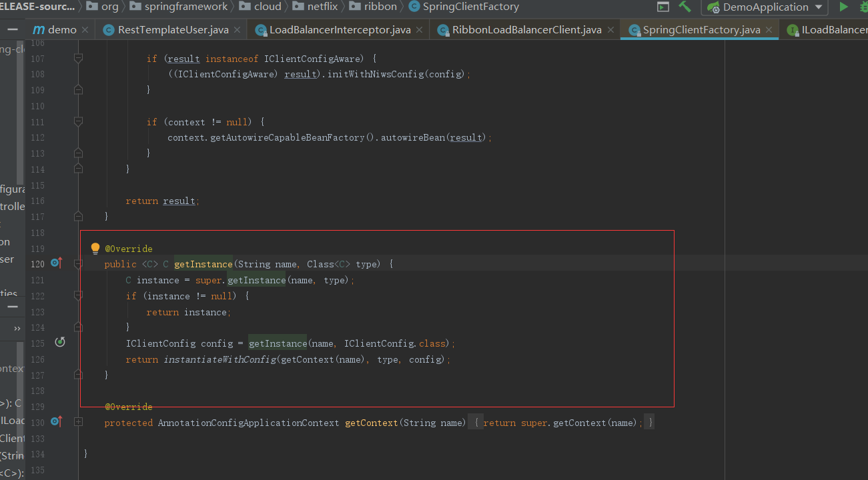Click super.getInstance call on line 121
The image size is (868, 480).
pos(240,280)
